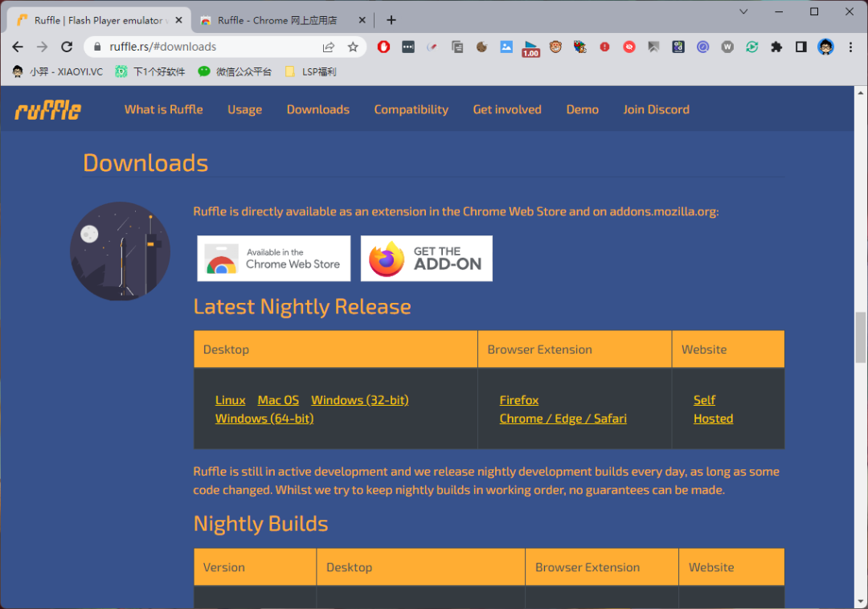Toggle the Chrome side panel icon
Viewport: 868px width, 609px height.
(x=801, y=47)
